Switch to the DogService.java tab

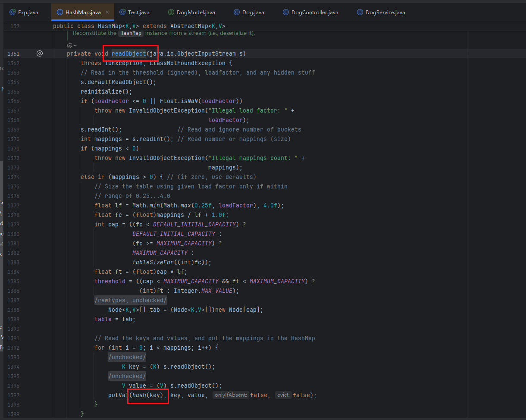point(385,13)
